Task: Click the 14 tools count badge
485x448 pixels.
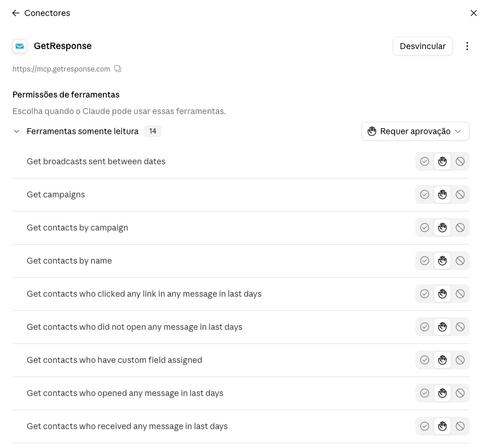Action: click(x=153, y=131)
